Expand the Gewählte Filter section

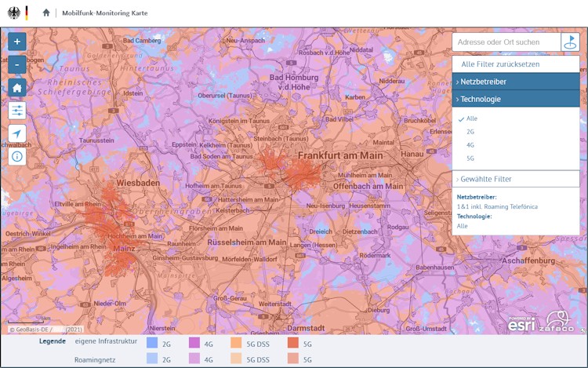(x=515, y=179)
